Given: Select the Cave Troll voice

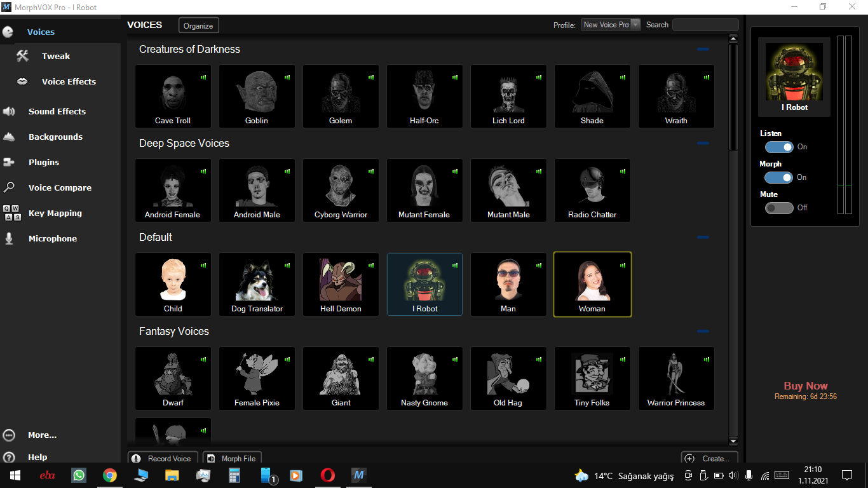Looking at the screenshot, I should click(173, 96).
